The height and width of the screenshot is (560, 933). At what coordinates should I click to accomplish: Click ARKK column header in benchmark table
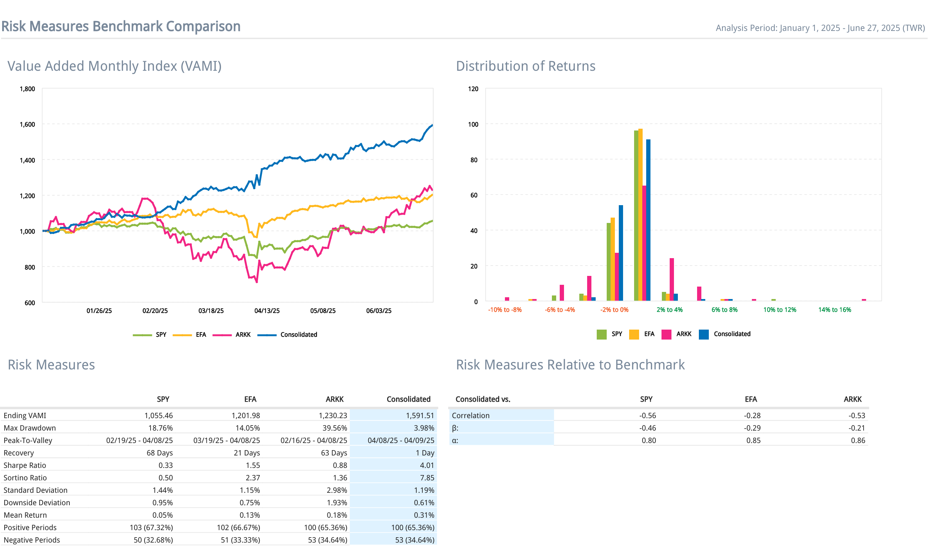click(x=852, y=399)
